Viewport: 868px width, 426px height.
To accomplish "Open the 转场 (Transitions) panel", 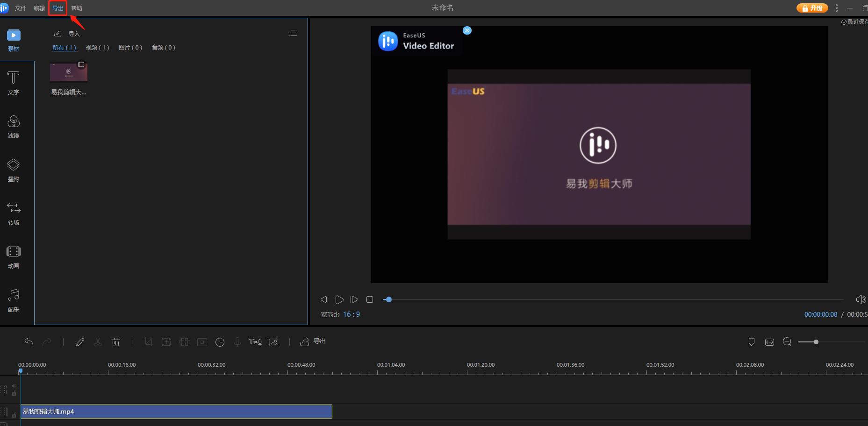I will point(14,213).
